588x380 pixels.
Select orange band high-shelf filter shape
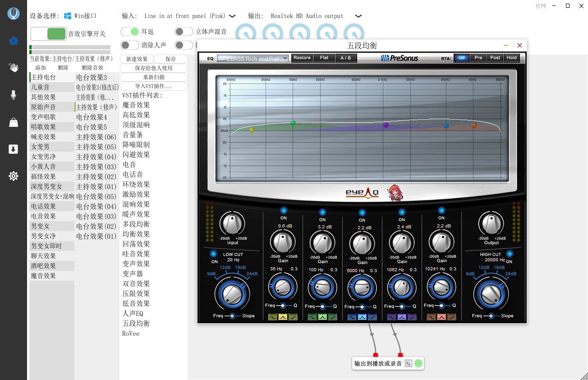point(451,317)
